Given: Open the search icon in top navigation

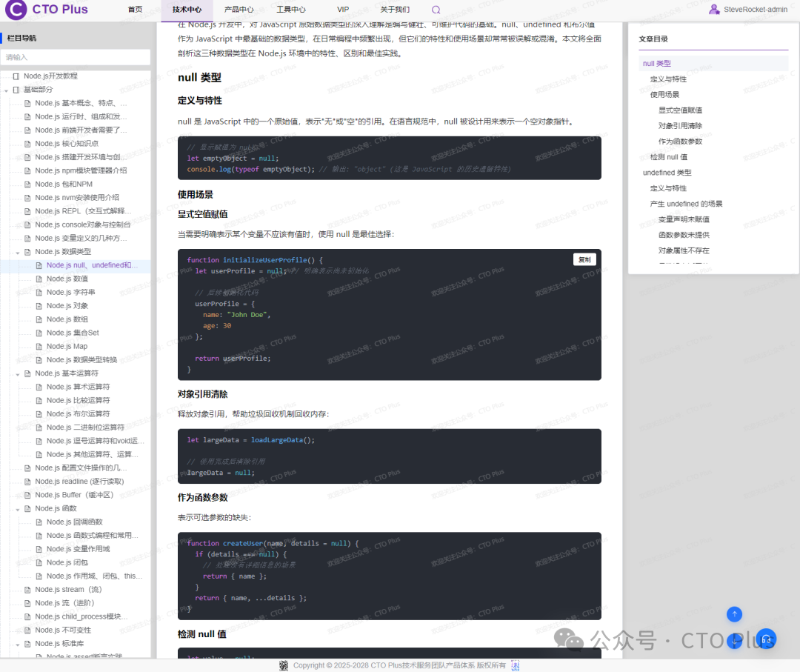Looking at the screenshot, I should pyautogui.click(x=436, y=9).
